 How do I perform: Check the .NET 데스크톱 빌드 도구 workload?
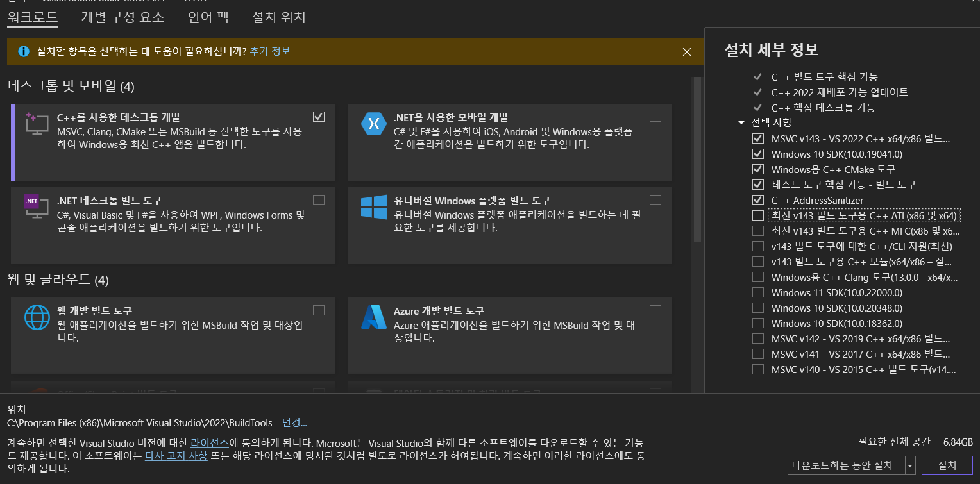[319, 199]
